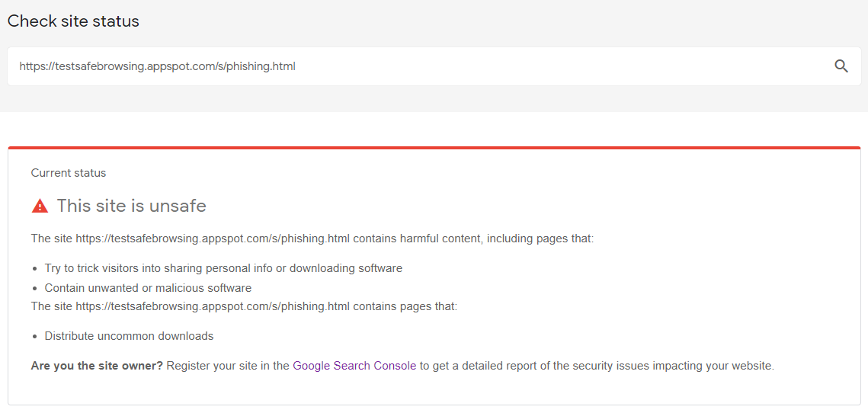Click the red bar atop the status card
This screenshot has height=413, width=868.
coord(434,148)
